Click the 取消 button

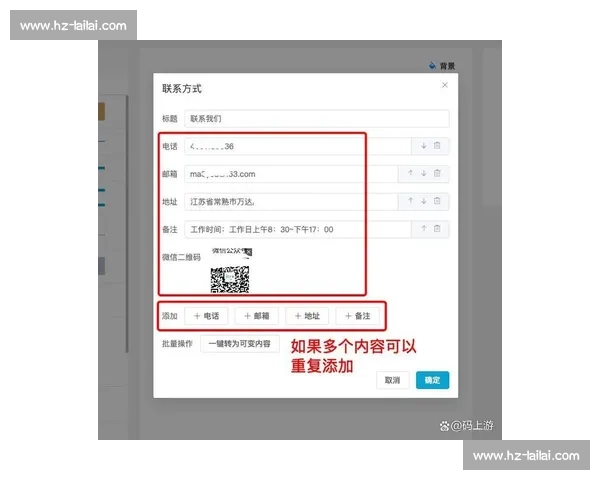[393, 380]
